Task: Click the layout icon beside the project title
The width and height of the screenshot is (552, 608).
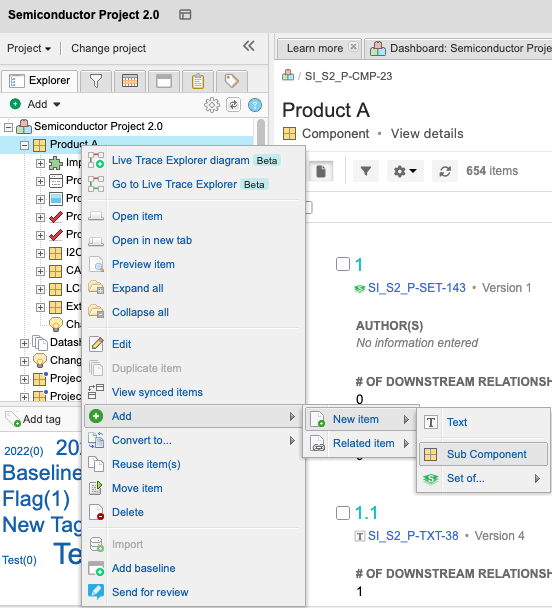Action: click(x=185, y=15)
